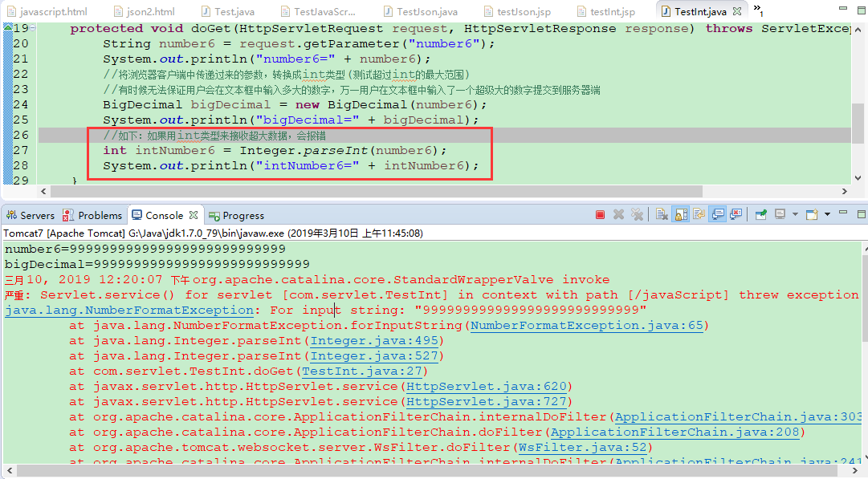
Task: Toggle Scroll Lock in the Console
Action: [679, 214]
